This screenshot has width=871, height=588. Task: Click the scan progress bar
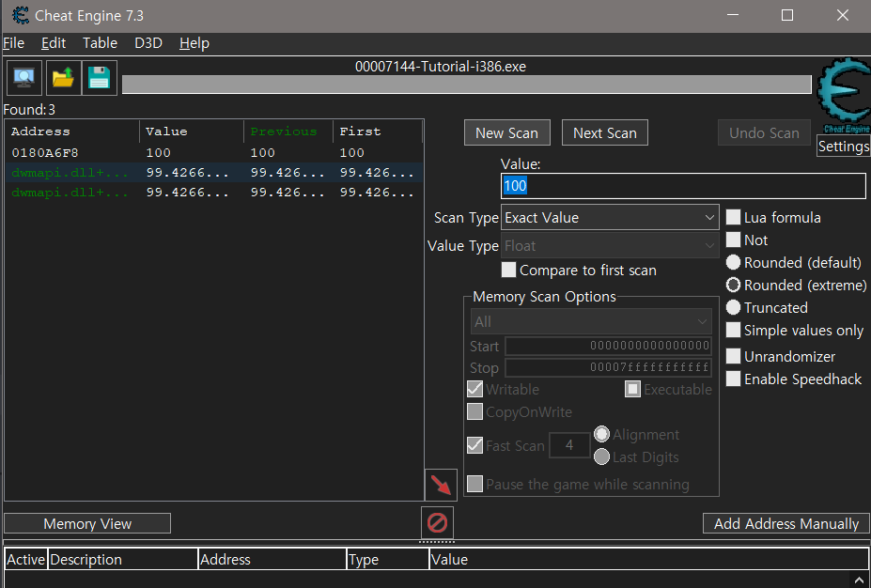(x=467, y=85)
